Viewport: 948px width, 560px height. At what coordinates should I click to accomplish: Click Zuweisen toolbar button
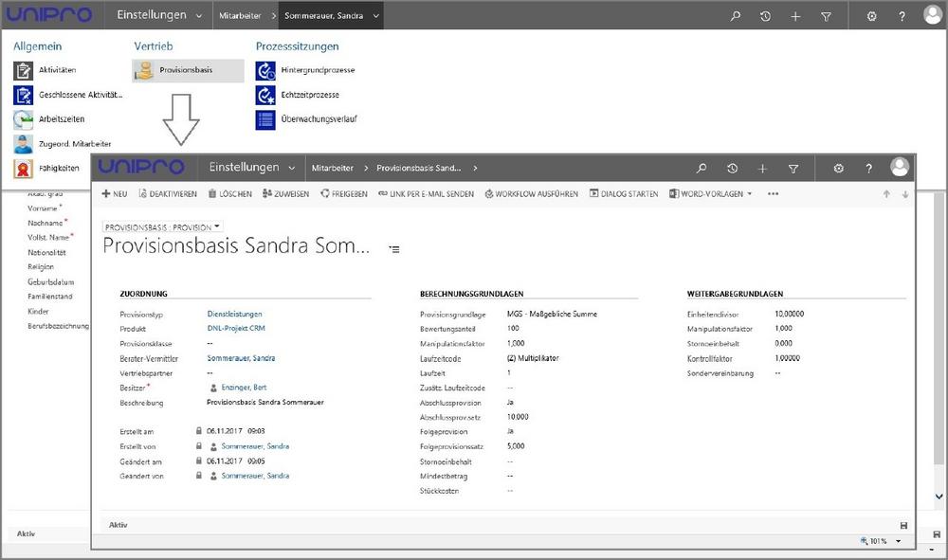pyautogui.click(x=285, y=194)
